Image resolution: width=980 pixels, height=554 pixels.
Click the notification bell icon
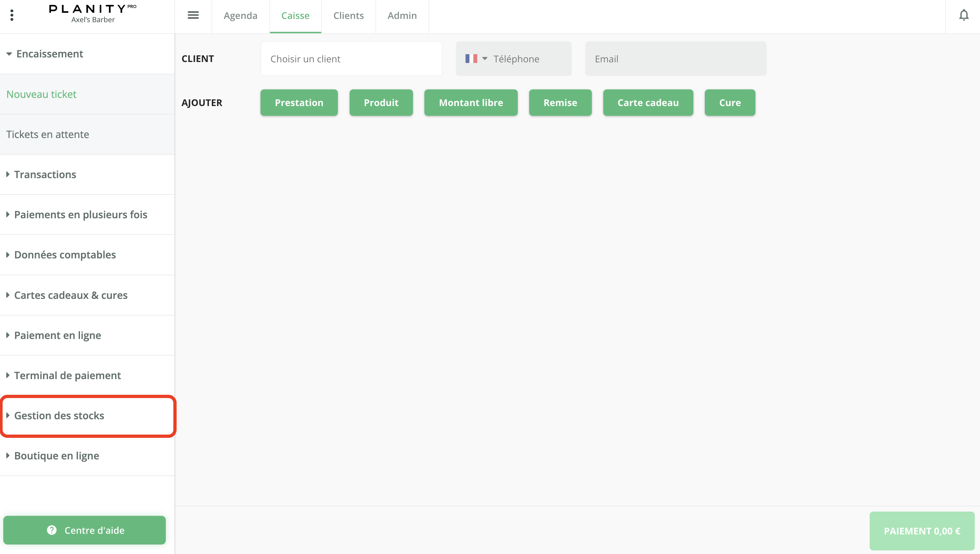(x=963, y=15)
